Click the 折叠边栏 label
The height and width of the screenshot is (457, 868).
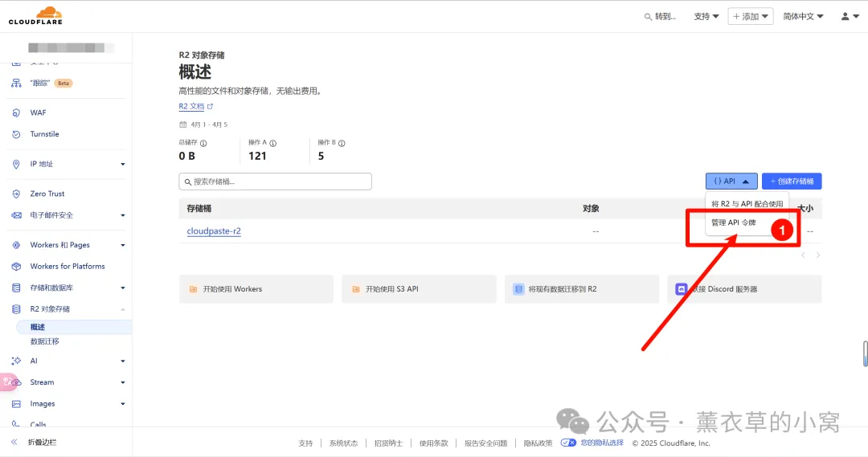(x=43, y=442)
